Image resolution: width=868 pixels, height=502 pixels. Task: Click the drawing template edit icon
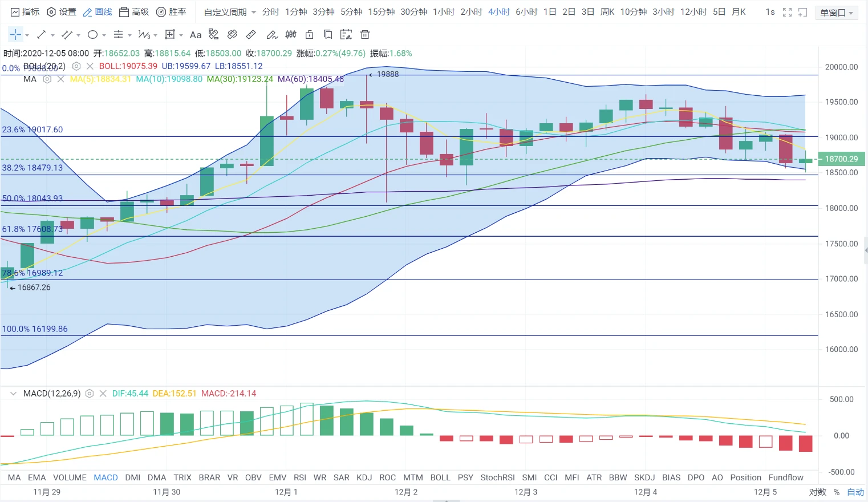click(346, 35)
